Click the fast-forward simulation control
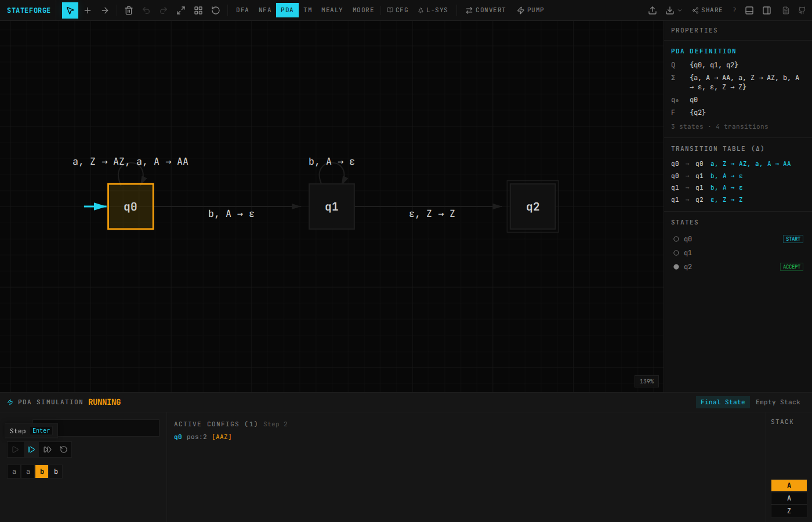Screen dimensions: 812x522 [47, 449]
